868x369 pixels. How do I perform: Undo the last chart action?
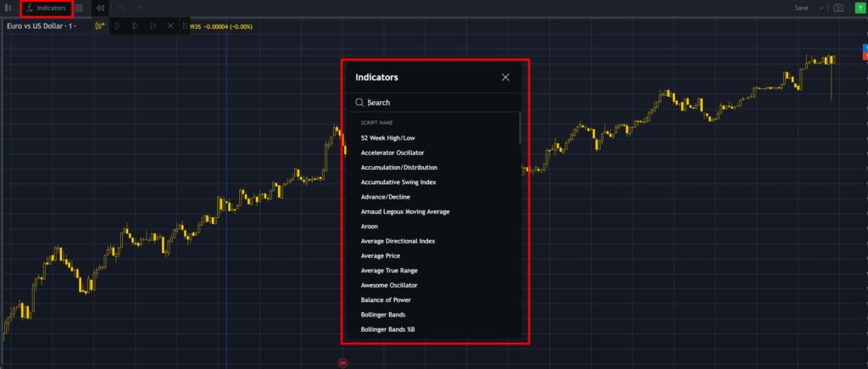tap(122, 8)
